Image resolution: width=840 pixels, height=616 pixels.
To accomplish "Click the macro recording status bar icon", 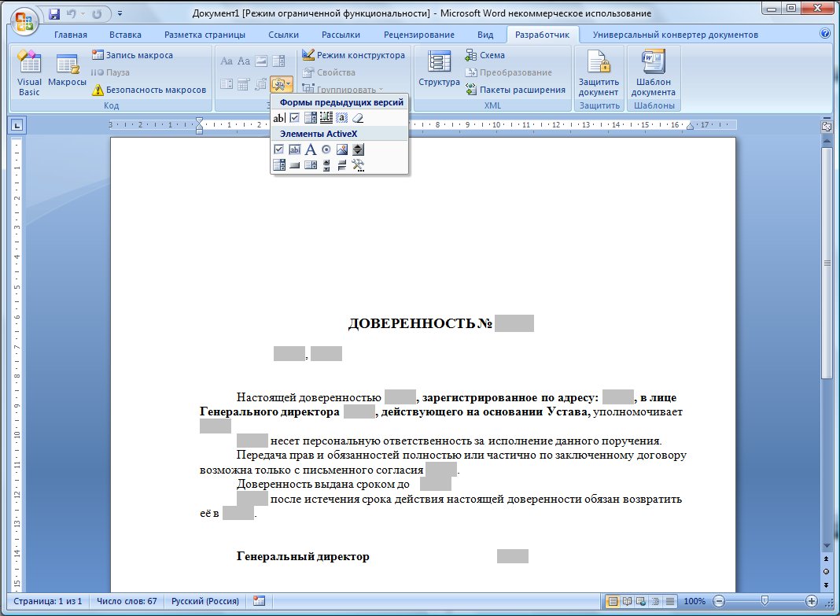I will [x=260, y=601].
